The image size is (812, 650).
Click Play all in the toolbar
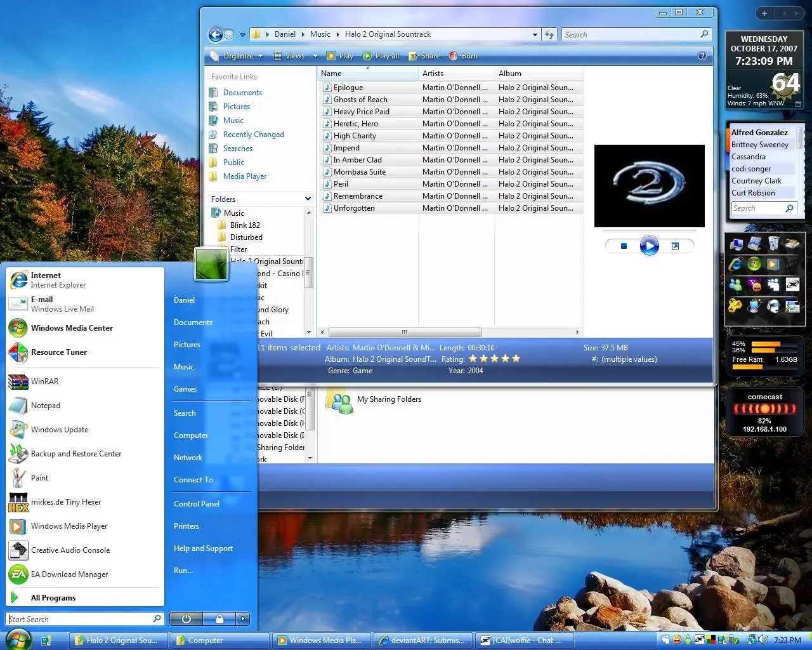[381, 56]
